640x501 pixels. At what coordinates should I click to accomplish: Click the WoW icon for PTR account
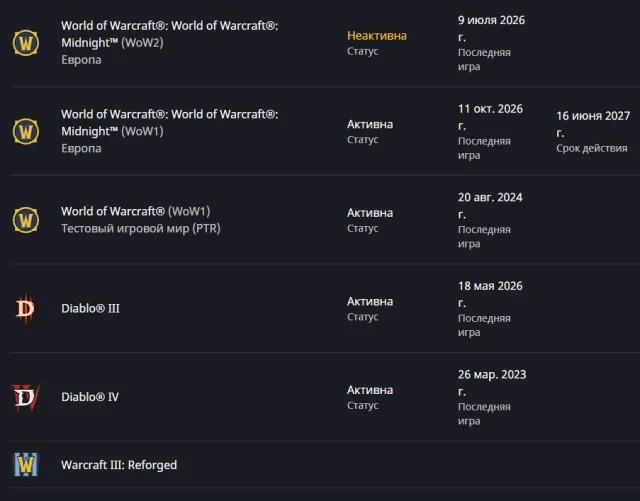pyautogui.click(x=26, y=220)
